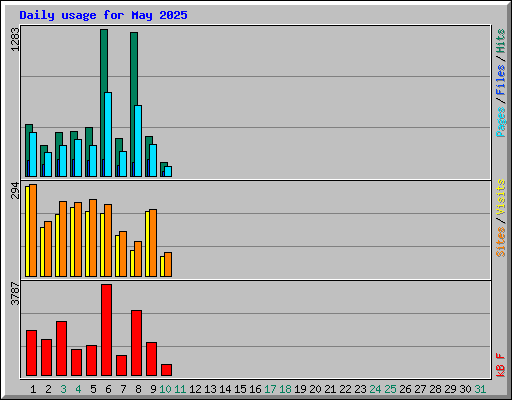Click day label 8 on the axis

point(138,389)
